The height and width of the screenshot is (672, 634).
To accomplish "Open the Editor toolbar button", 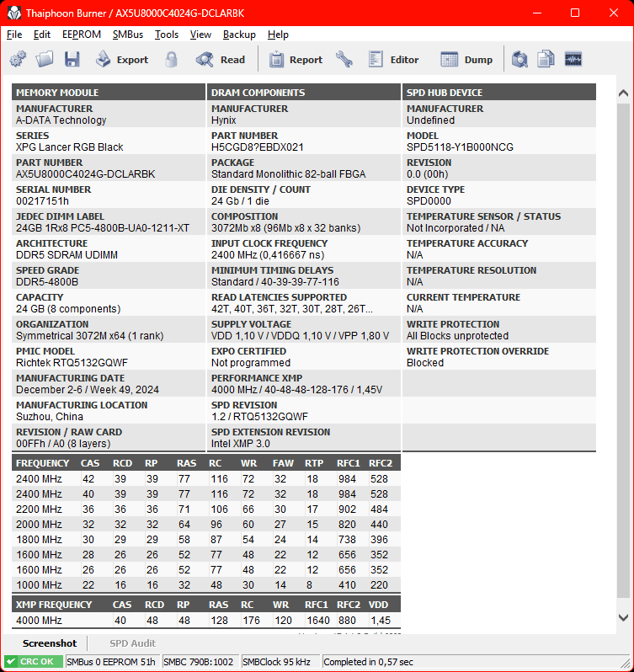I will 393,59.
